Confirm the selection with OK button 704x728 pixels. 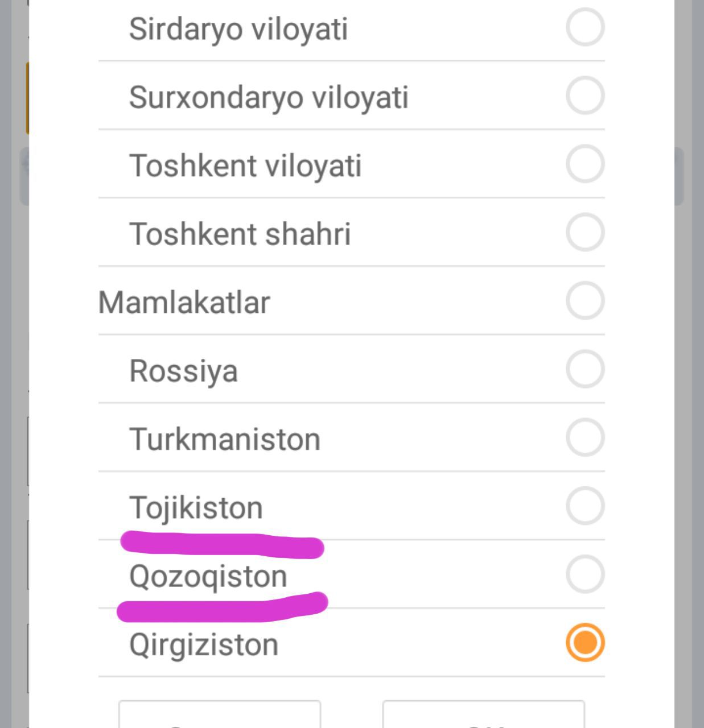click(483, 717)
